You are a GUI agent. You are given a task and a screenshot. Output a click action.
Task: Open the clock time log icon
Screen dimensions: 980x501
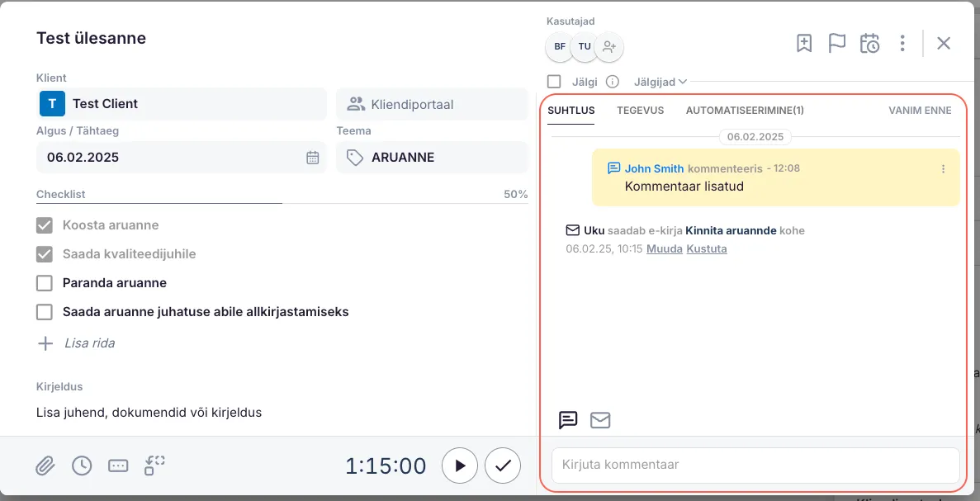tap(82, 466)
